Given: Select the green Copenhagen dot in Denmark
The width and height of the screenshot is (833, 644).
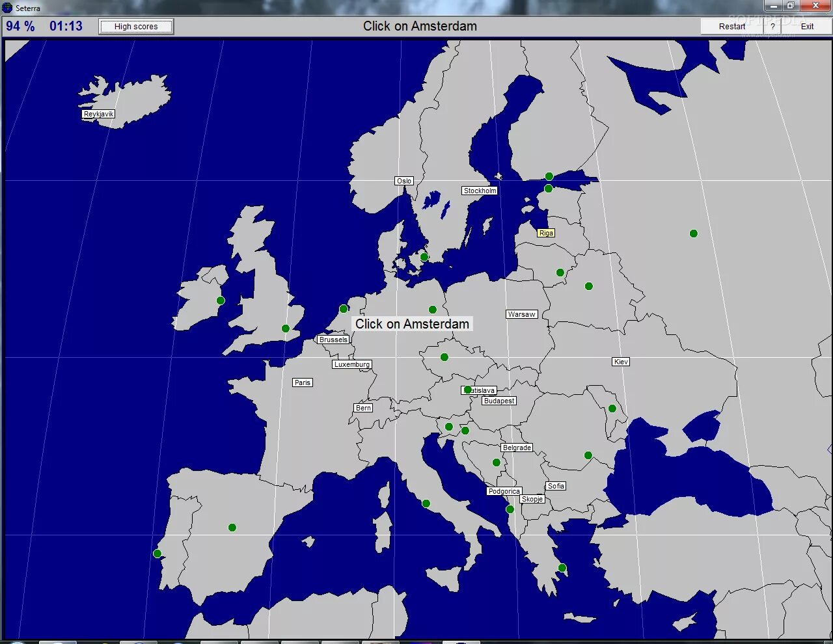Looking at the screenshot, I should (424, 257).
